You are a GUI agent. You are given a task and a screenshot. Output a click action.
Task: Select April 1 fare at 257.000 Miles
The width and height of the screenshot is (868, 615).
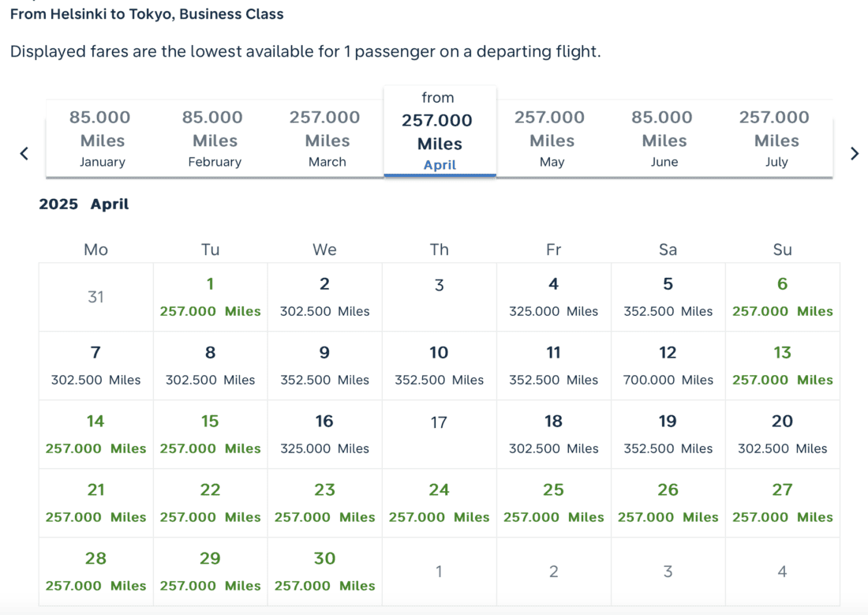(x=210, y=297)
